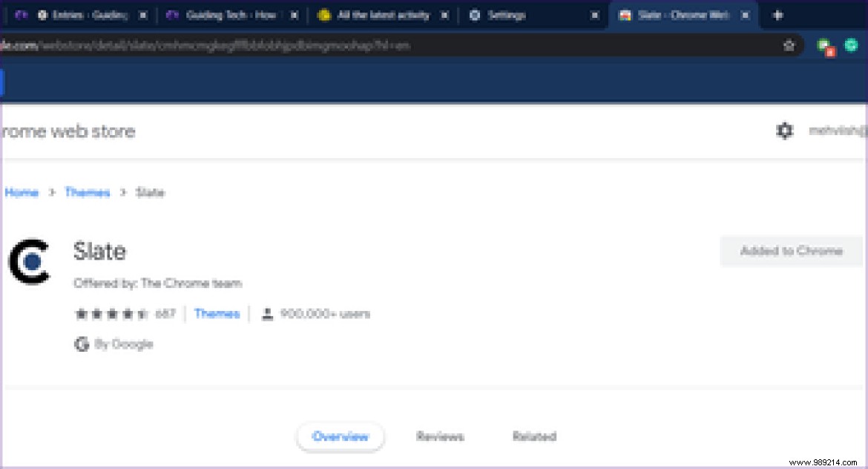Click the Google 'G' logo icon
Screen dimensions: 868x469
tap(82, 344)
